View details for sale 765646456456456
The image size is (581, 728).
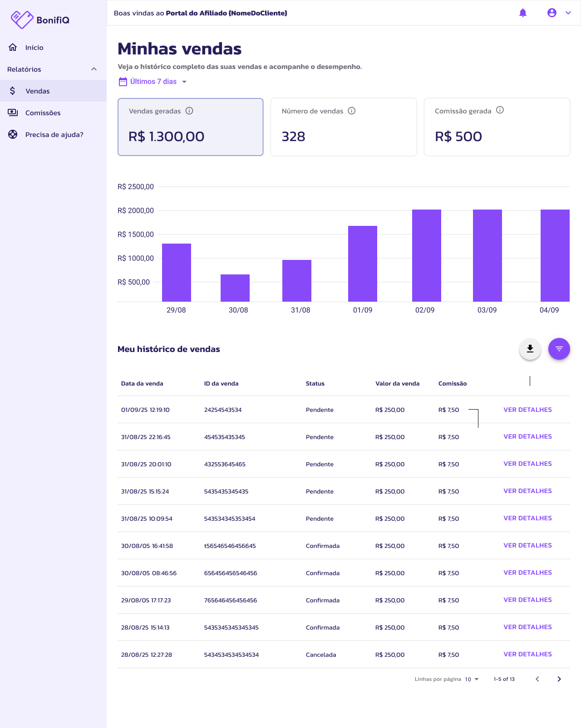click(527, 600)
